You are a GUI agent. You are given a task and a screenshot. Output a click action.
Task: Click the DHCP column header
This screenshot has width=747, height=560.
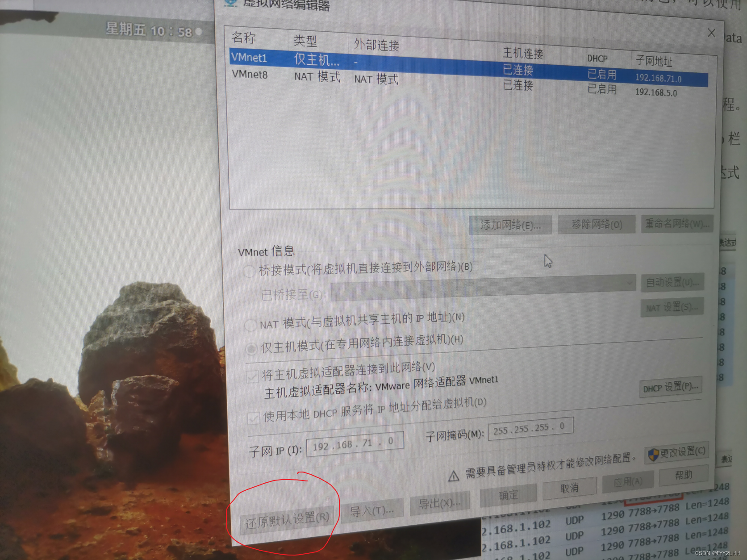pos(597,59)
